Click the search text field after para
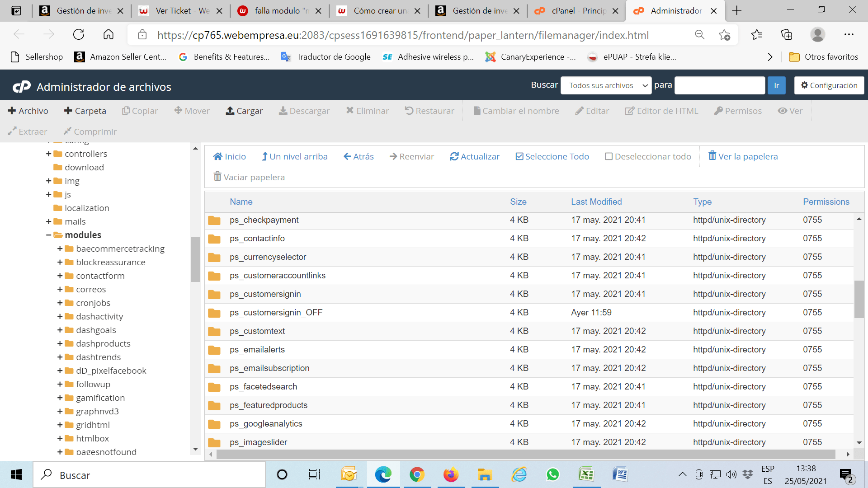 pos(720,85)
